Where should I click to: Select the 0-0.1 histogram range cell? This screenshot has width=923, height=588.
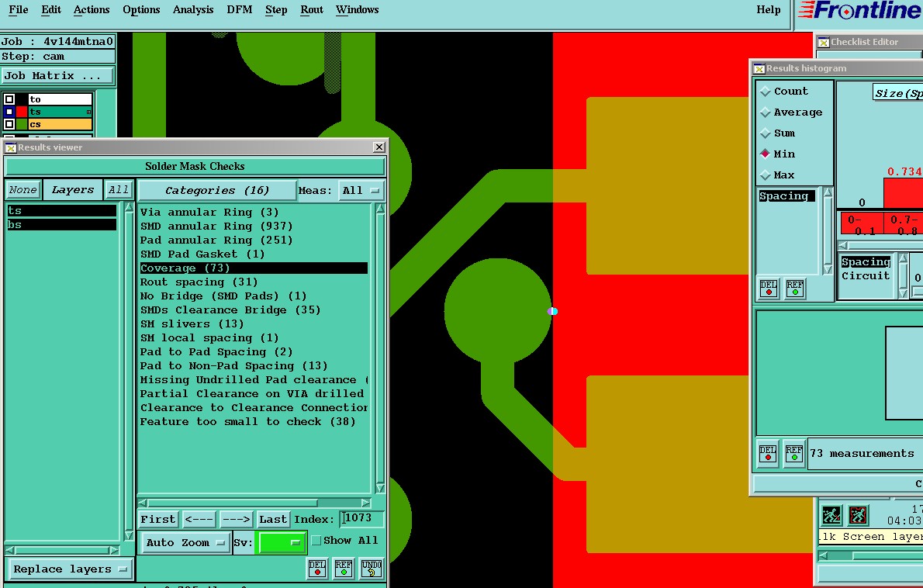pyautogui.click(x=862, y=224)
